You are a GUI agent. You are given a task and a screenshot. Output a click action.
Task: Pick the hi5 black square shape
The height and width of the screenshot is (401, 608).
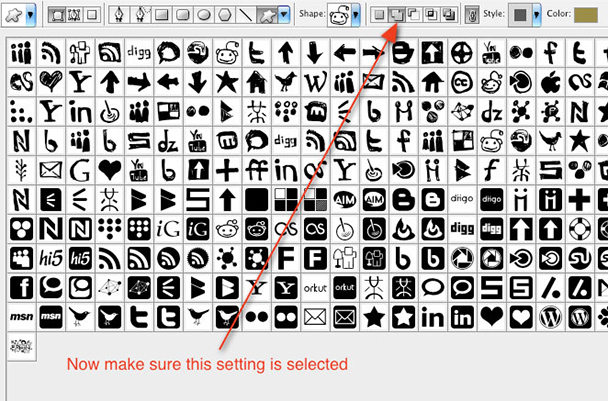(80, 258)
